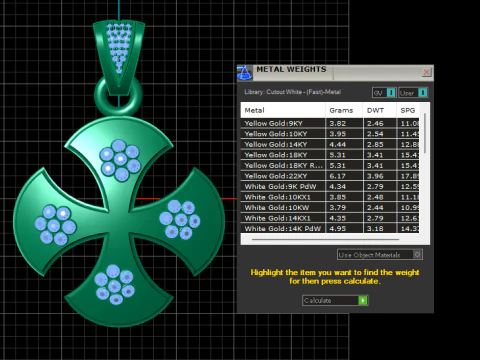Click the 4.44 grams value for 14KY

pos(338,144)
